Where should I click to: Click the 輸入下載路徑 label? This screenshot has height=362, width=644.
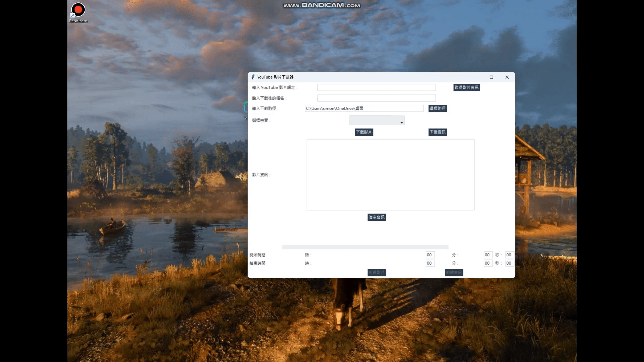pyautogui.click(x=265, y=108)
